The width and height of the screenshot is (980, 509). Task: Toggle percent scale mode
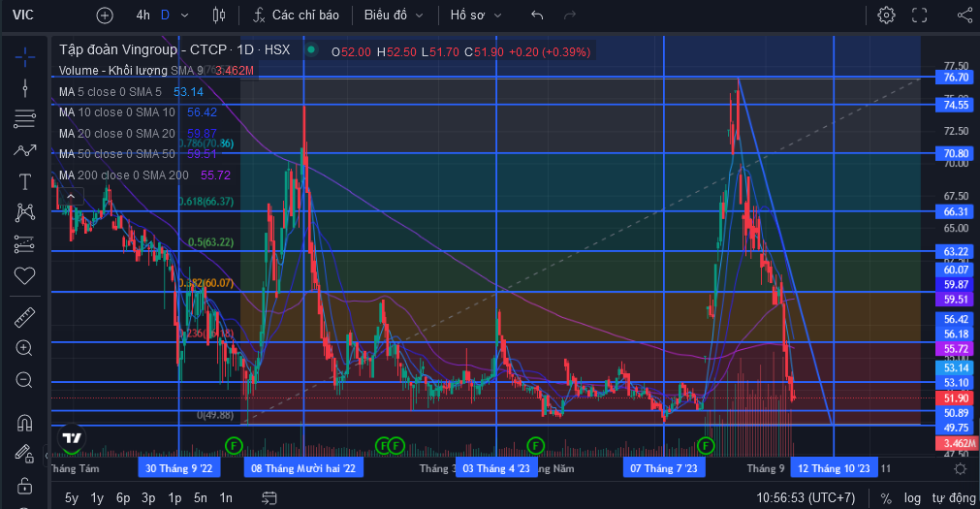(886, 498)
